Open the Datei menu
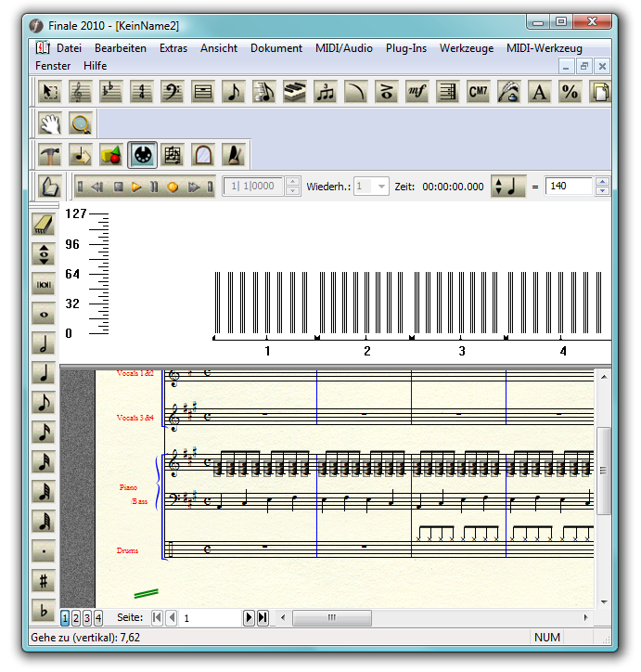Viewport: 641px width, 672px height. (69, 48)
